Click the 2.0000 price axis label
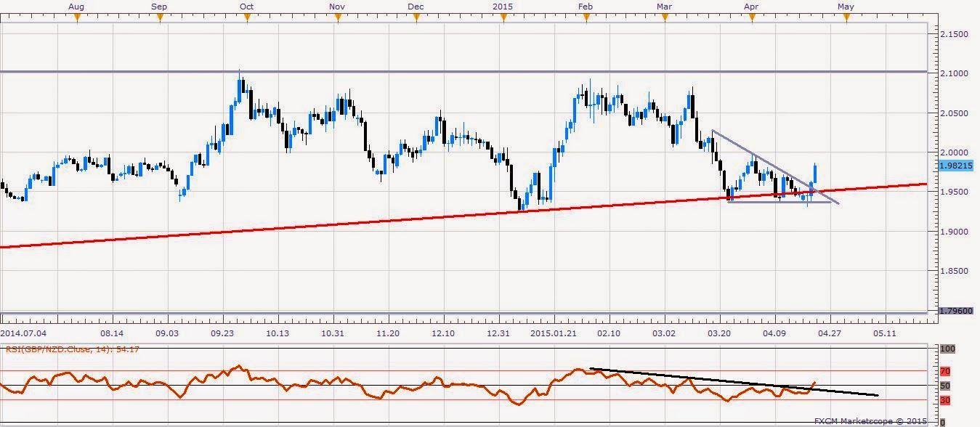Image resolution: width=980 pixels, height=427 pixels. pyautogui.click(x=953, y=152)
